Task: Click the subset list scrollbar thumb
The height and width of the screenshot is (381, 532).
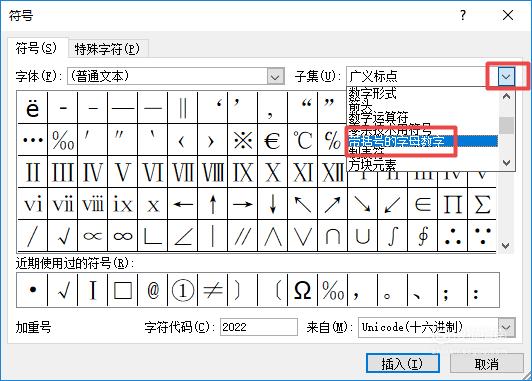Action: click(506, 125)
